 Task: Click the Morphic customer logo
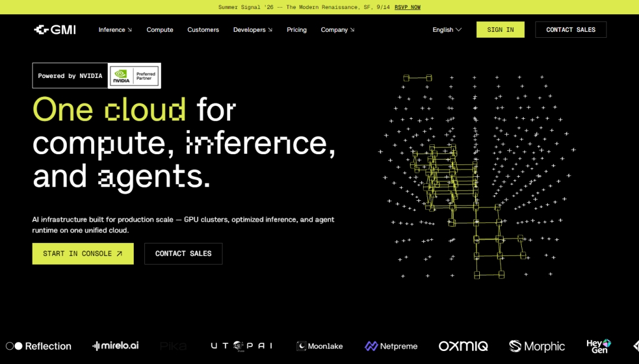[537, 346]
